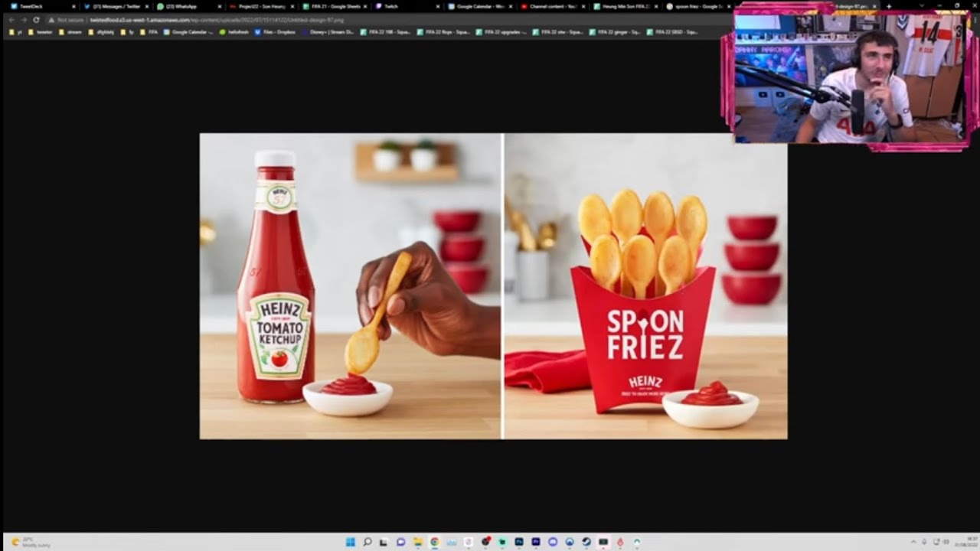Click browser Forward arrow
The height and width of the screenshot is (551, 980).
click(24, 20)
